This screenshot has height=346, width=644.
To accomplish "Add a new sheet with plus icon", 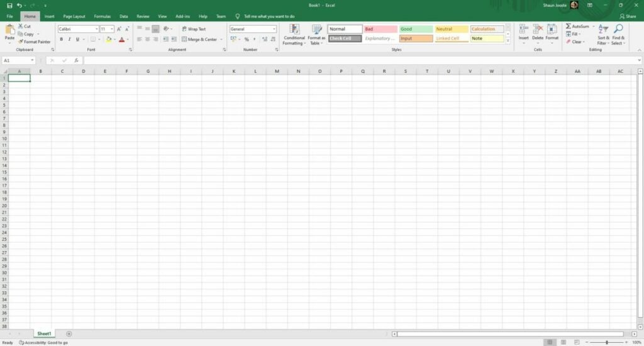I will 69,333.
